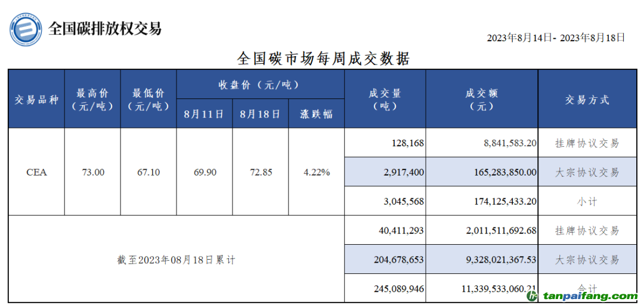Open the tanpaifang.com watermark link
Image resolution: width=644 pixels, height=308 pixels.
tap(589, 296)
